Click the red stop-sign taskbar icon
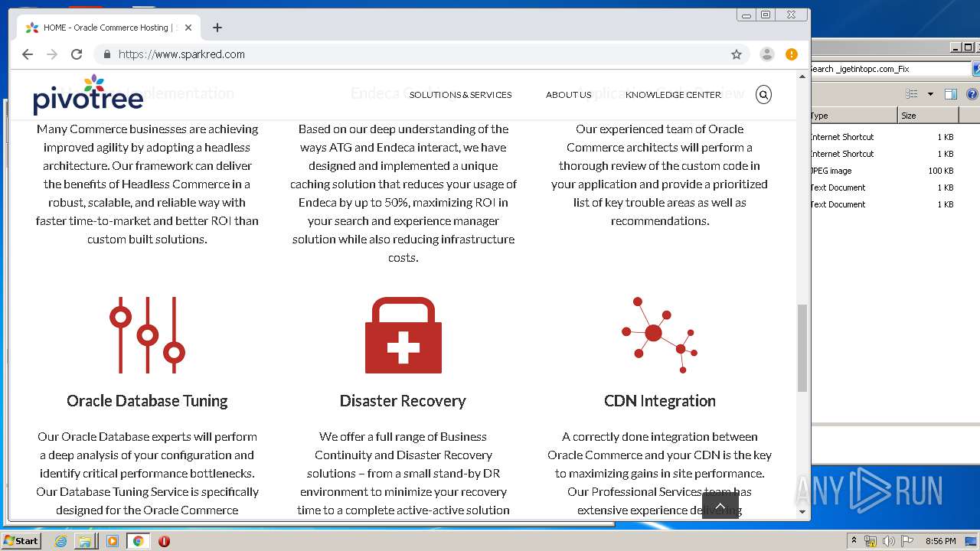This screenshot has height=551, width=980. (164, 541)
